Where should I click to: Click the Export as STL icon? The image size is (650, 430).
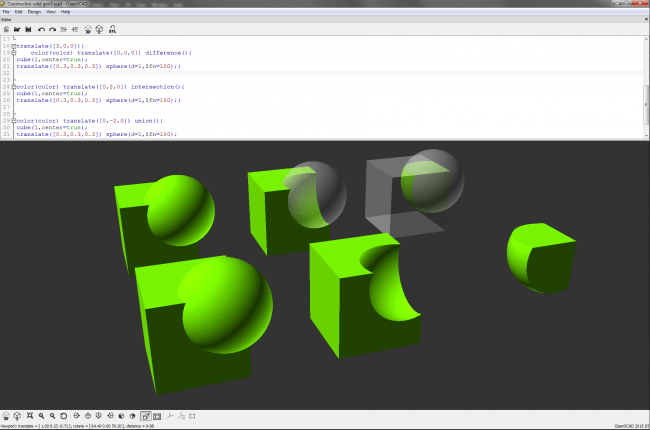[112, 29]
